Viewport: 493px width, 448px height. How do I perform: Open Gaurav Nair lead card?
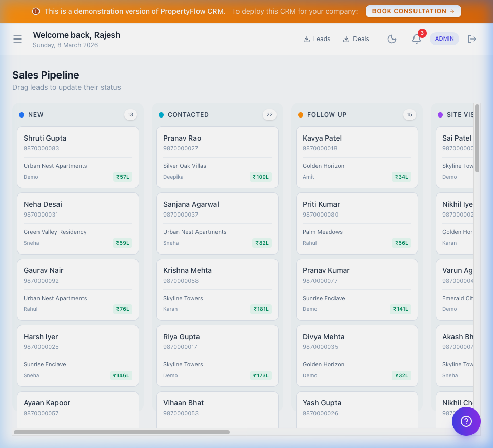click(78, 289)
